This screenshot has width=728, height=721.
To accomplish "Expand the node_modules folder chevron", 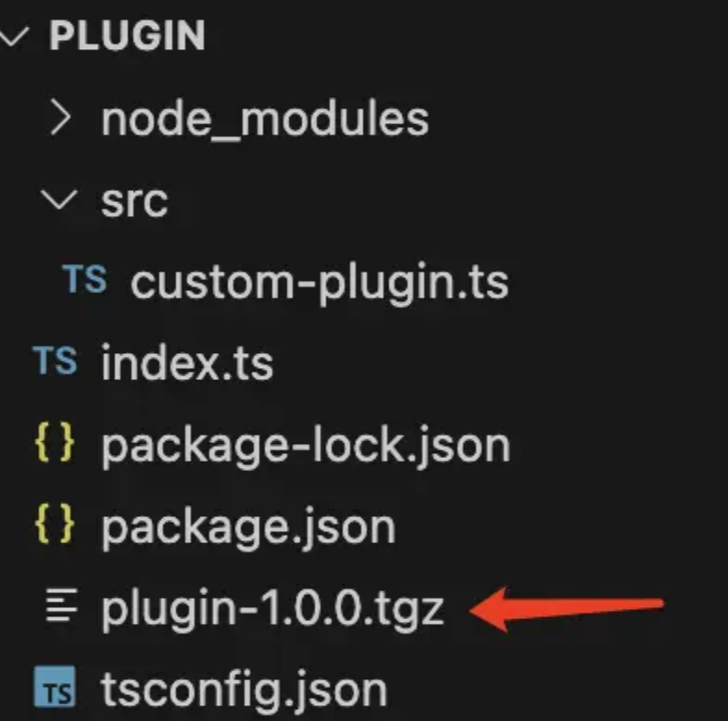I will (61, 119).
